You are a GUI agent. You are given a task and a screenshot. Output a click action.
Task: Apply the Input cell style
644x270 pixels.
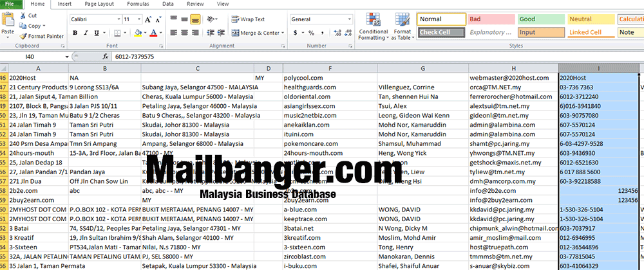point(540,32)
